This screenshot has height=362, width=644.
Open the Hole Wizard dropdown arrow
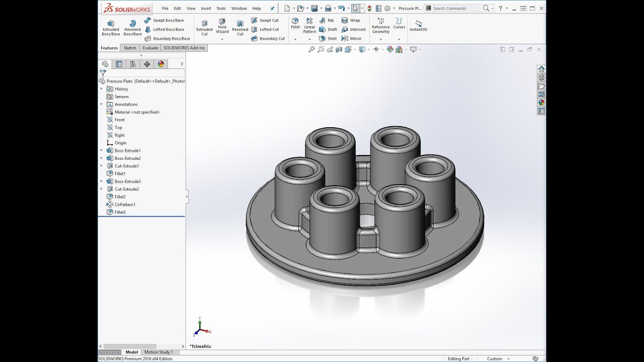click(222, 39)
